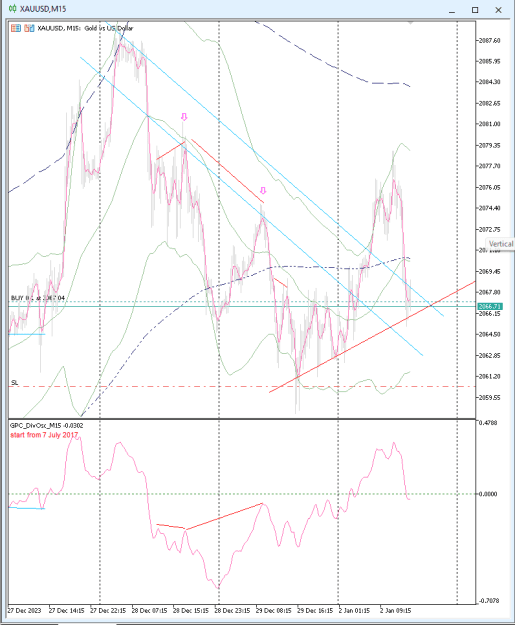Click the 2064.50 price on the scale
This screenshot has width=515, height=625.
tap(490, 334)
